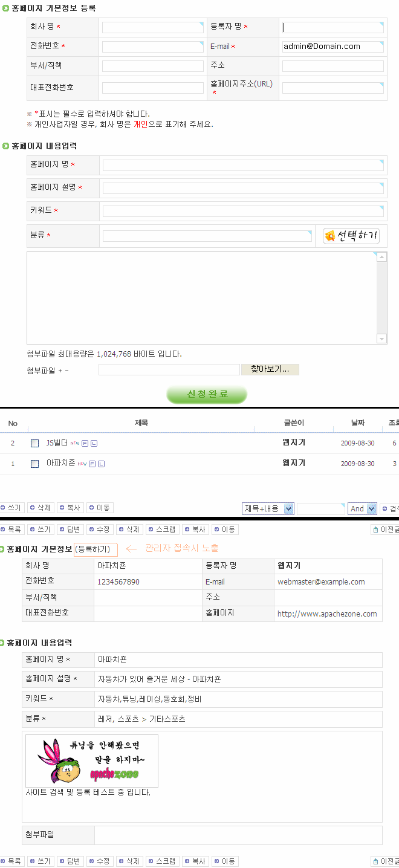
Task: Submit the form with 신청완료 button
Action: [x=207, y=394]
